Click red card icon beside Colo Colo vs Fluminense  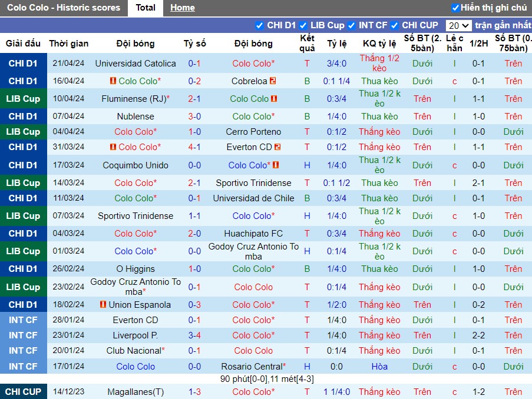coord(274,99)
